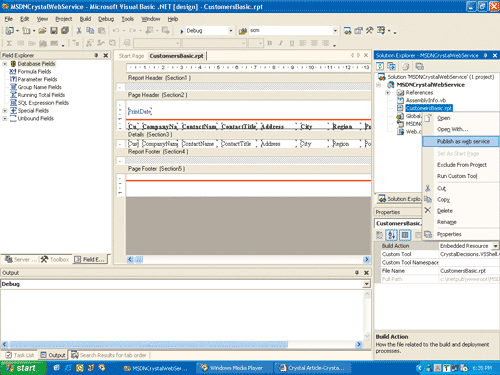Expand the Special Fields node

pyautogui.click(x=5, y=111)
